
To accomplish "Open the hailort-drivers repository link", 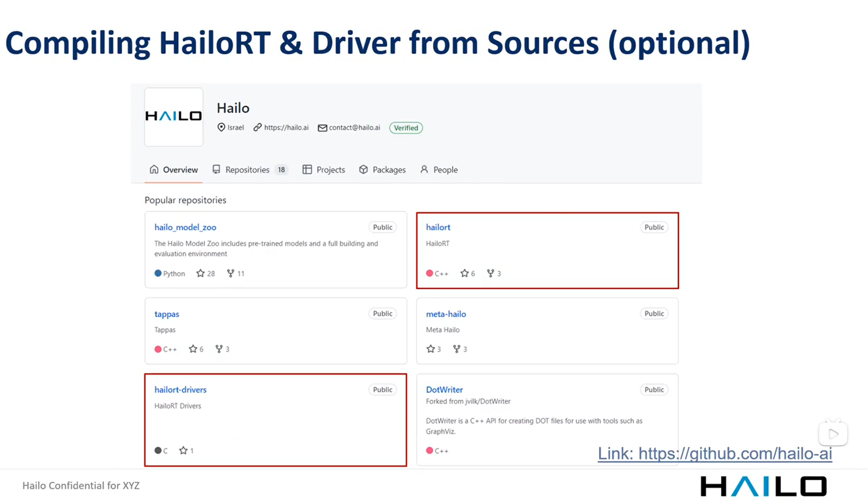I will coord(180,389).
